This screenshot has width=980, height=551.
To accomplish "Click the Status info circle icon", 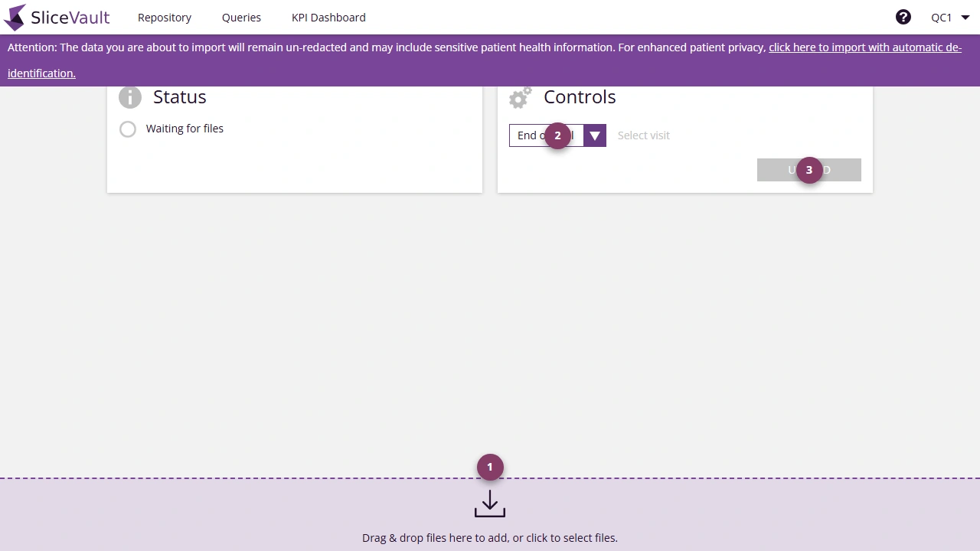I will point(129,97).
